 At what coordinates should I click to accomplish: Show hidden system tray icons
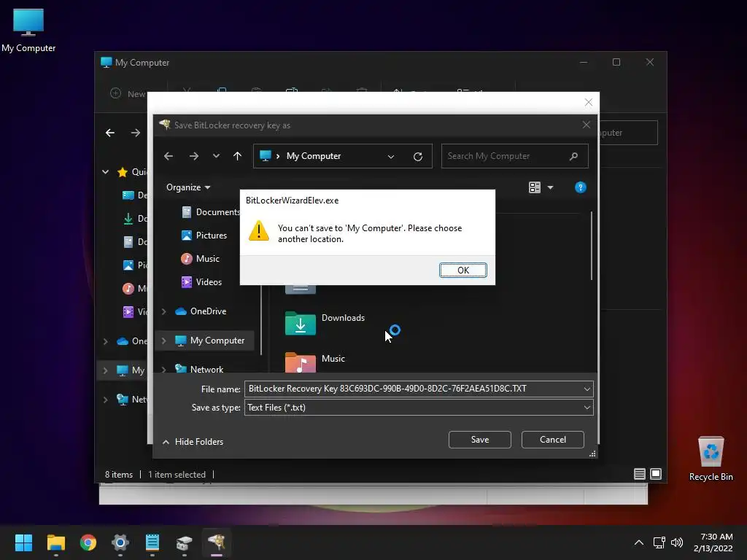click(639, 542)
